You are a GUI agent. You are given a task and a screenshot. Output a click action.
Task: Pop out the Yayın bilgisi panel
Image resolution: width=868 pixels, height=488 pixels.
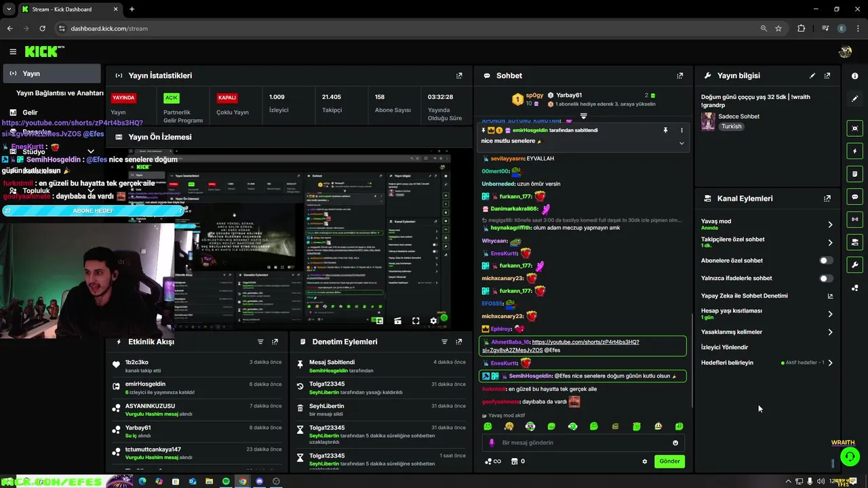click(x=827, y=76)
